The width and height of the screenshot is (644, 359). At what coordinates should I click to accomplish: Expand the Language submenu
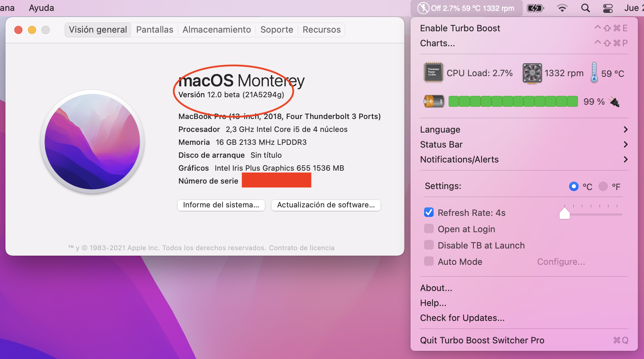click(x=524, y=130)
